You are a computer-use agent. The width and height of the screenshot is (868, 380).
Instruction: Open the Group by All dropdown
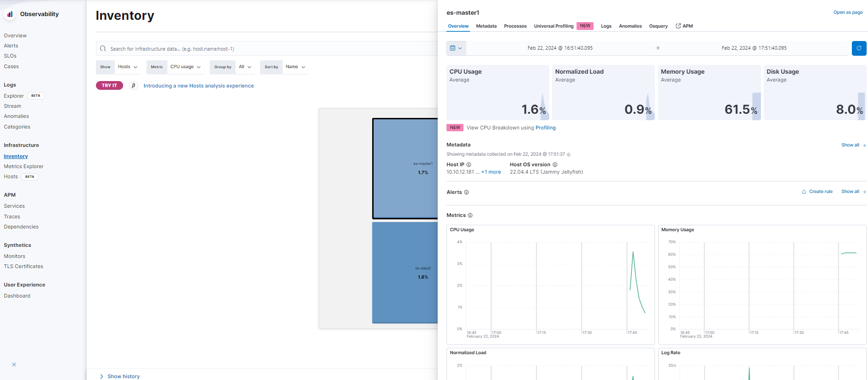(x=245, y=67)
